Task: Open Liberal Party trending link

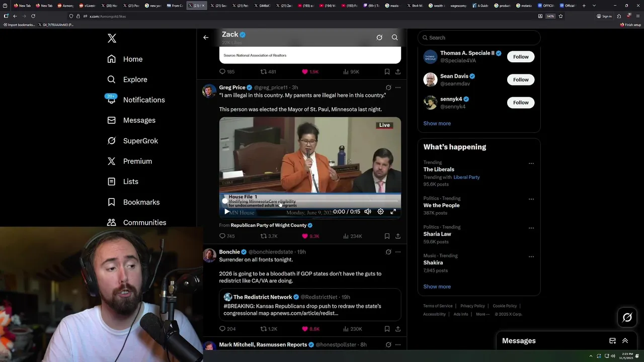Action: (x=466, y=177)
